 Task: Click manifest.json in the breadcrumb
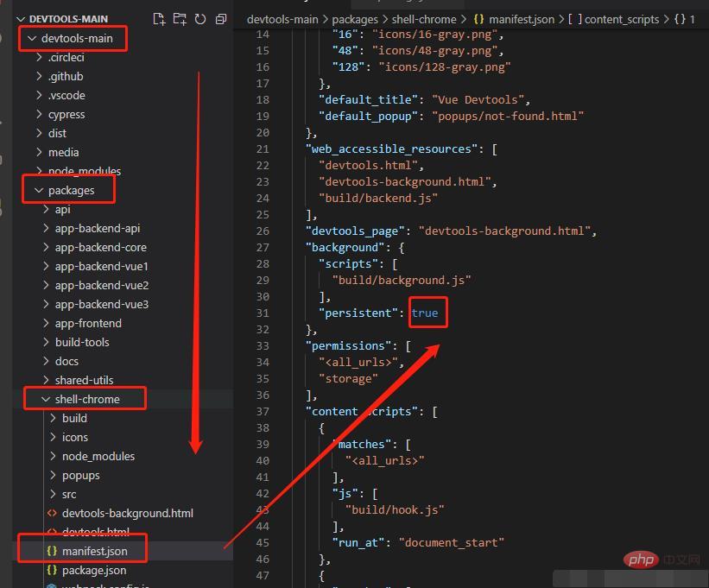pos(522,20)
